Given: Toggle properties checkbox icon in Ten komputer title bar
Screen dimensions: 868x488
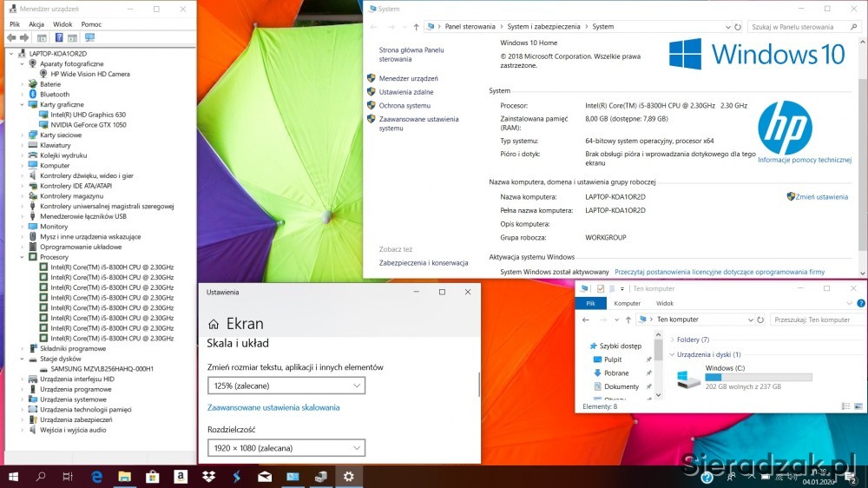Looking at the screenshot, I should point(601,288).
